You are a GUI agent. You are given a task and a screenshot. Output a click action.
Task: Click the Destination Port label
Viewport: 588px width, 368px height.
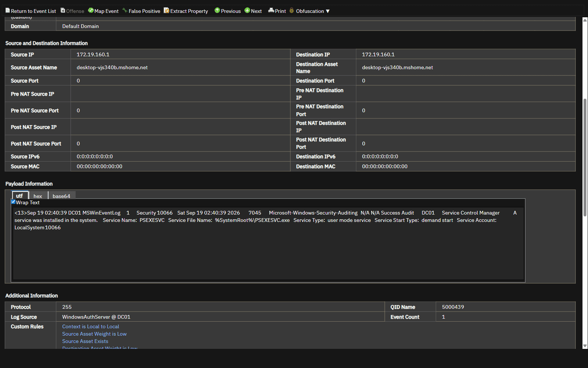(315, 81)
